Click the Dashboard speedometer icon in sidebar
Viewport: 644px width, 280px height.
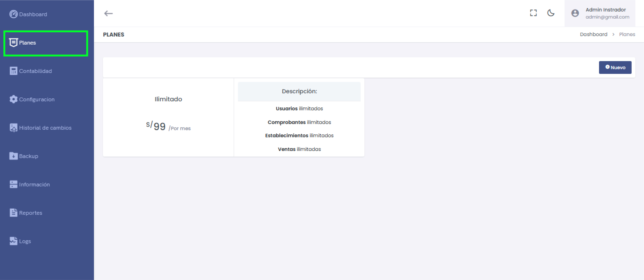[13, 14]
